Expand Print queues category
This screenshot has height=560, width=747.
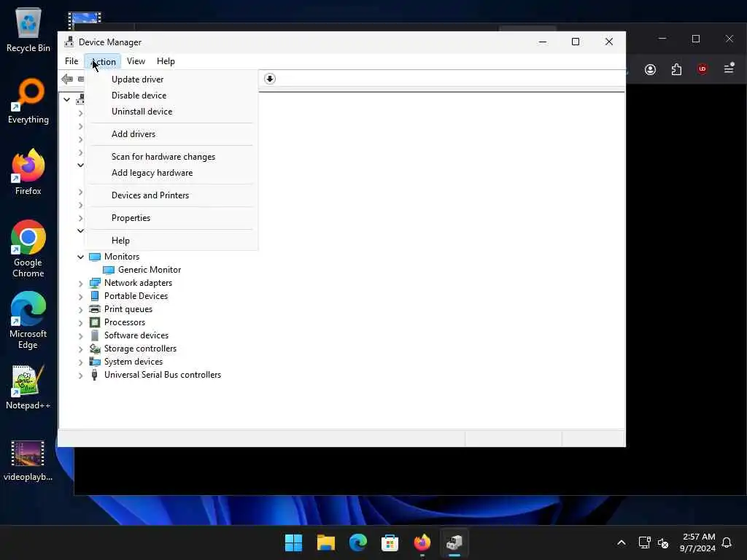point(80,309)
